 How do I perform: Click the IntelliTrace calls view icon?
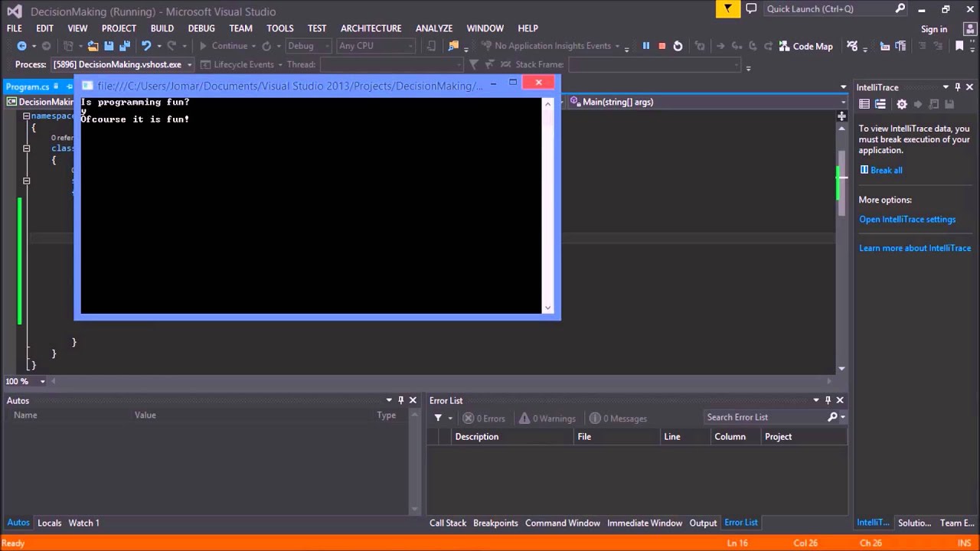(880, 104)
